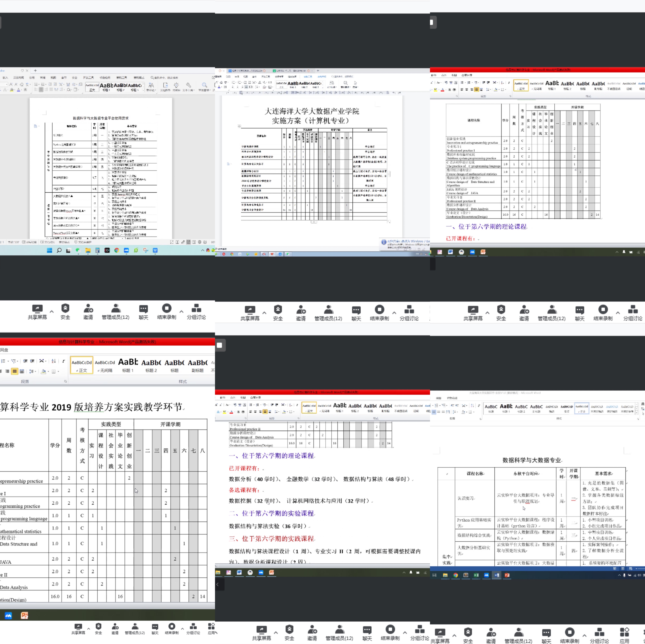Select the 网盘 ribbon tab
The image size is (645, 644).
tap(4, 350)
